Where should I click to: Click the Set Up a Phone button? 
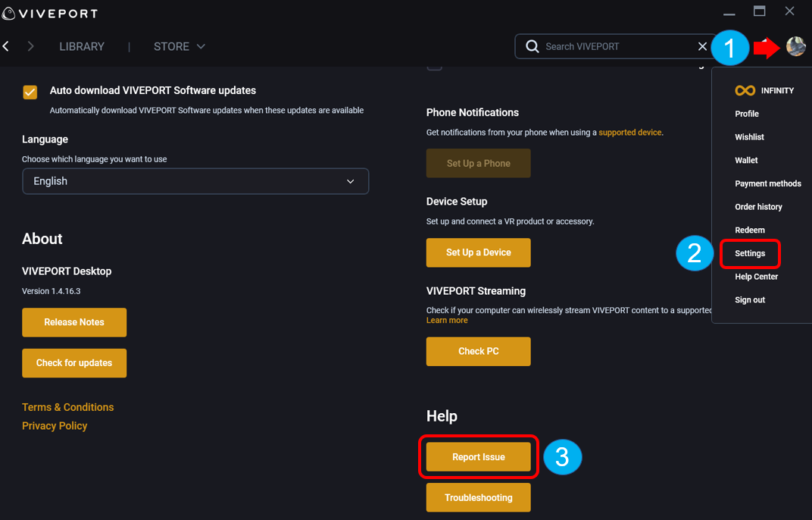(479, 163)
